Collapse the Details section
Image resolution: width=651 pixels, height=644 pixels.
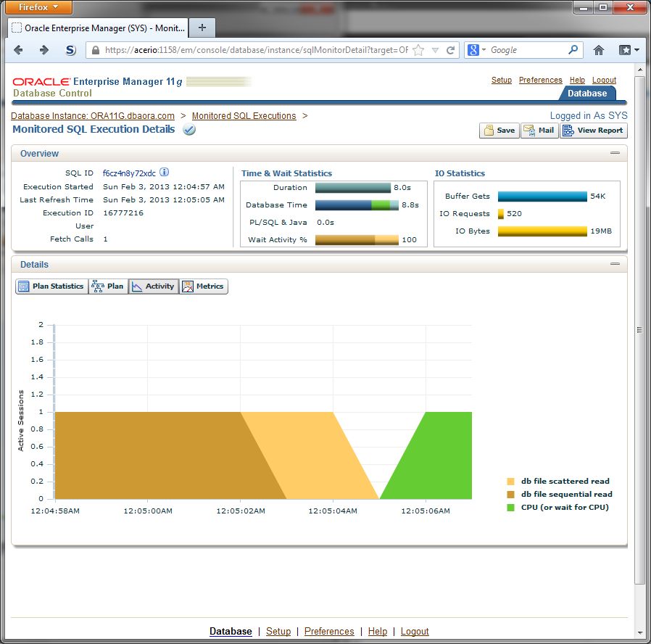615,264
